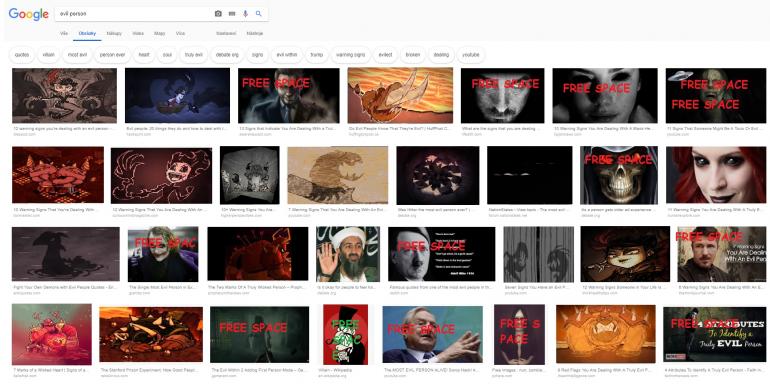Open the nearly all-black thumbnail

tap(530, 175)
